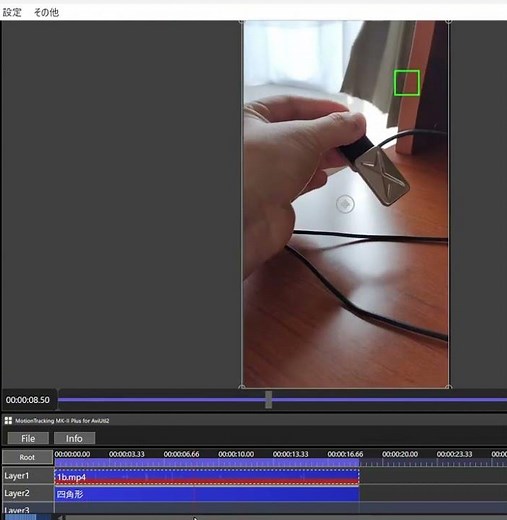Screen dimensions: 507x520
Task: Click the Root button in timeline
Action: [x=27, y=457]
